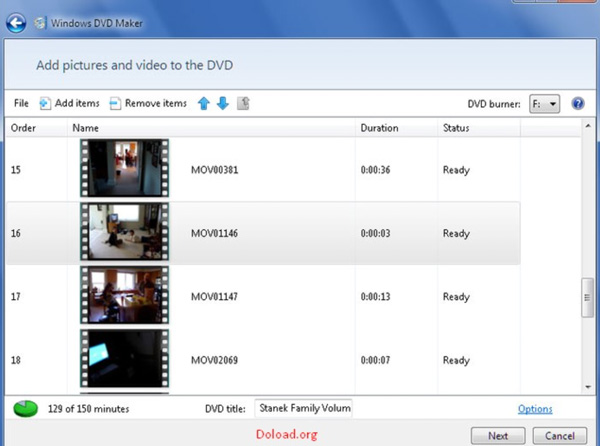Click the list scrollbar down arrow
Image resolution: width=600 pixels, height=446 pixels.
(x=588, y=387)
